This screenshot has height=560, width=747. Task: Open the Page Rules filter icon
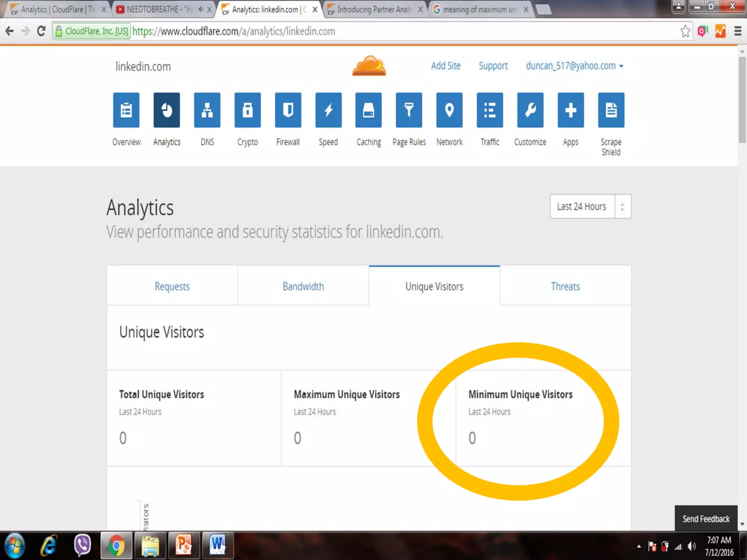(x=409, y=110)
